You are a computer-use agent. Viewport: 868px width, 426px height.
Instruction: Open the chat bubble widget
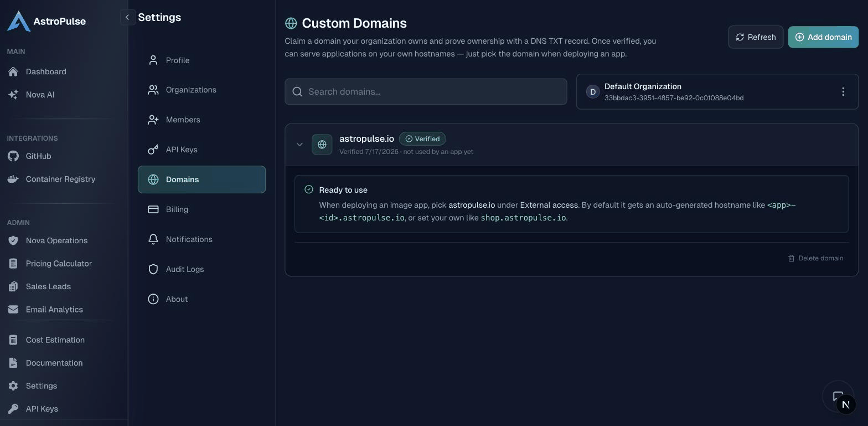click(x=838, y=396)
